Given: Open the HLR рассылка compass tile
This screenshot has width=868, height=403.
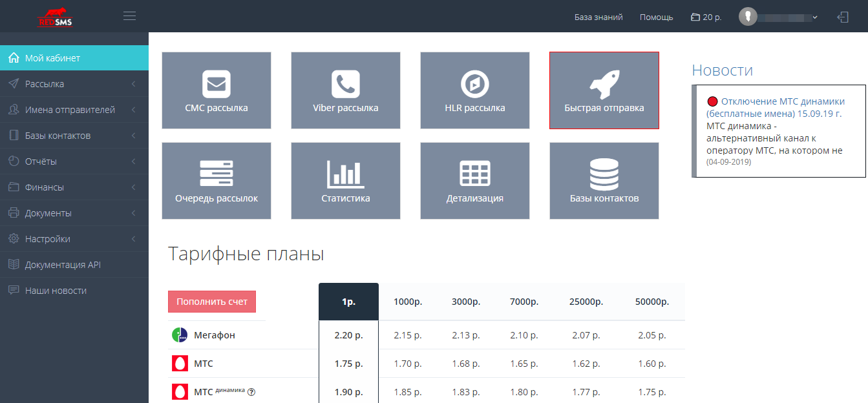Looking at the screenshot, I should (475, 90).
